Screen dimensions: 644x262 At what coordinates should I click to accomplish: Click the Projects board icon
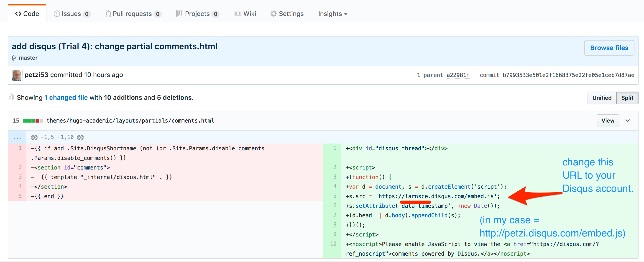[x=179, y=14]
